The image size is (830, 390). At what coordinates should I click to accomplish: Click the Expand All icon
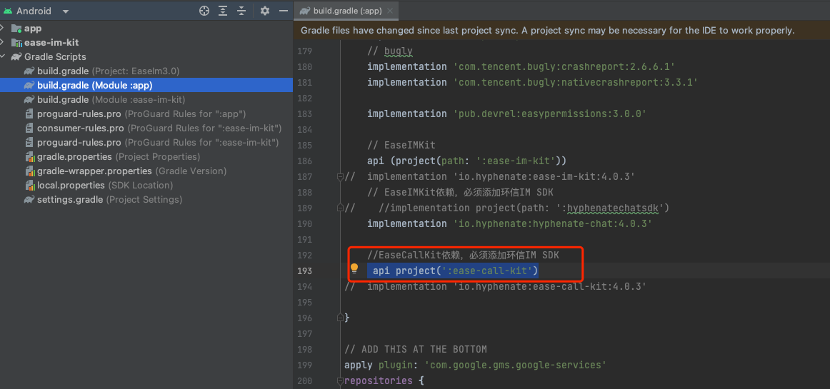pos(223,11)
